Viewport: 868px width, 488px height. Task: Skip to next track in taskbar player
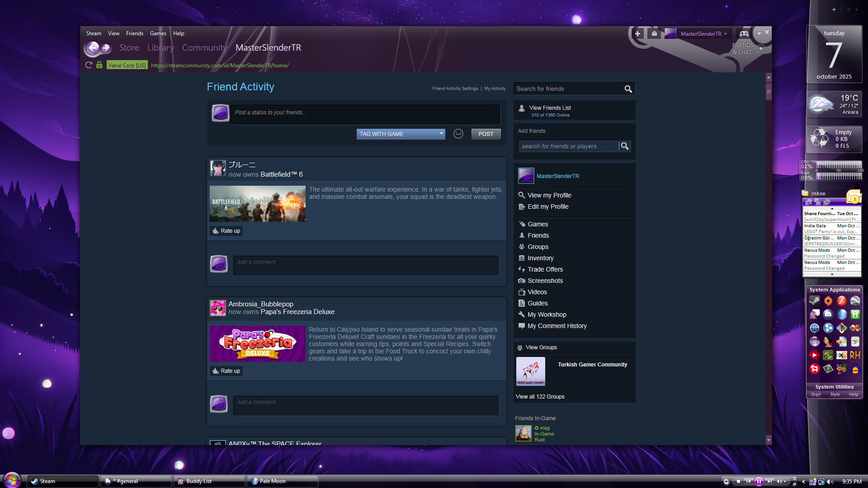click(x=769, y=482)
